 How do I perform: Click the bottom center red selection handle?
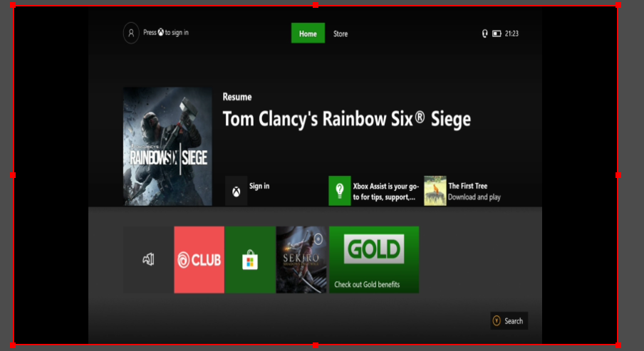pyautogui.click(x=316, y=345)
